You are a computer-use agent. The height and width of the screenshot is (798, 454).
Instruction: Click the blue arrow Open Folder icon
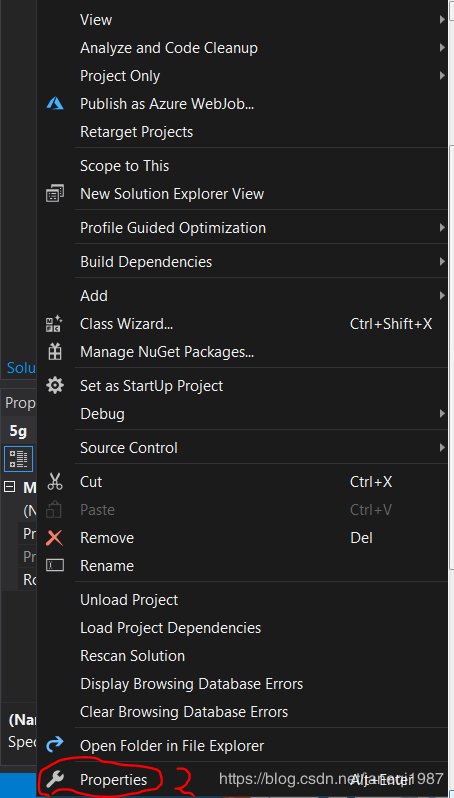coord(54,746)
